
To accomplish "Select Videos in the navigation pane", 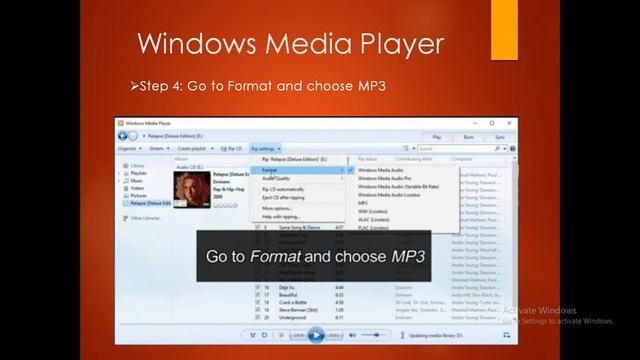I will (134, 188).
